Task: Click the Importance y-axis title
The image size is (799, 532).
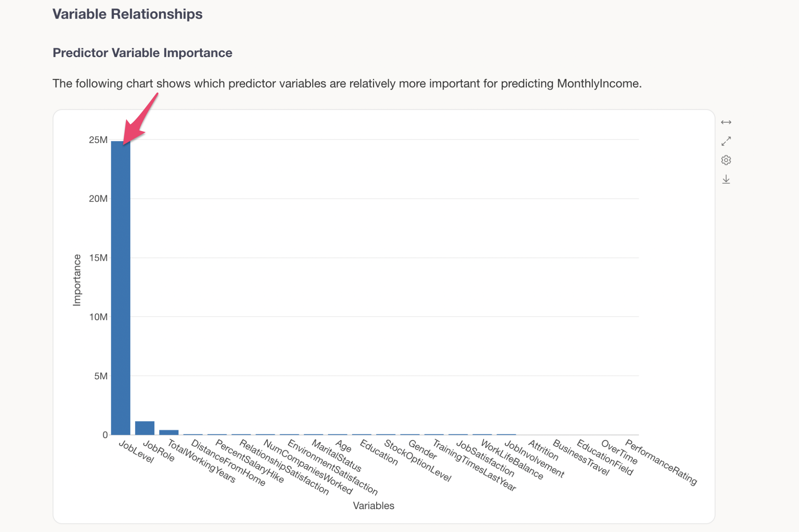Action: (77, 280)
